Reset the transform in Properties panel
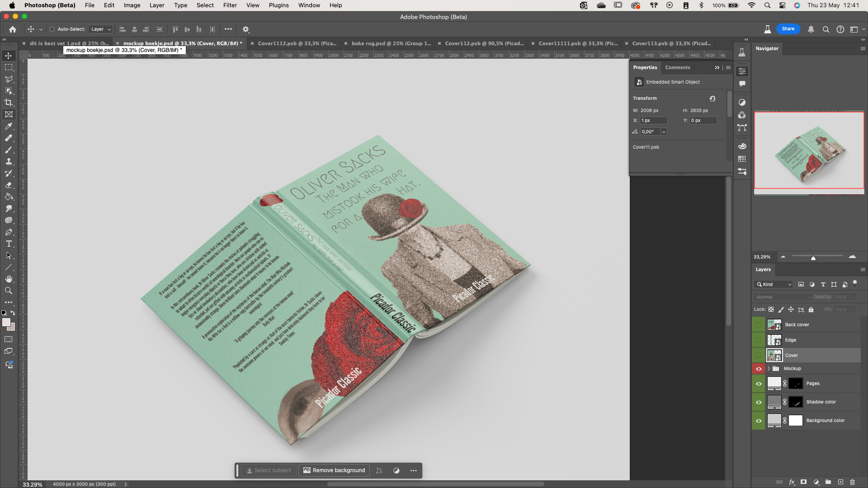This screenshot has width=868, height=488. pyautogui.click(x=712, y=98)
